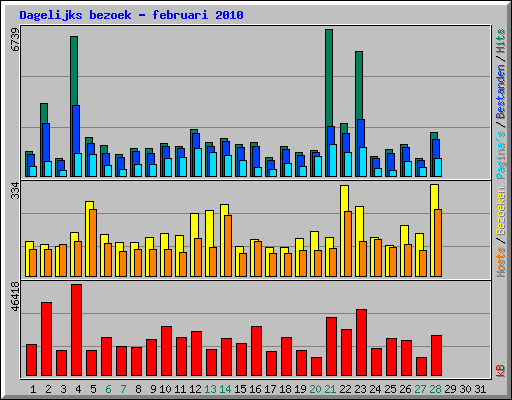Click the '334' visits axis value

(15, 190)
